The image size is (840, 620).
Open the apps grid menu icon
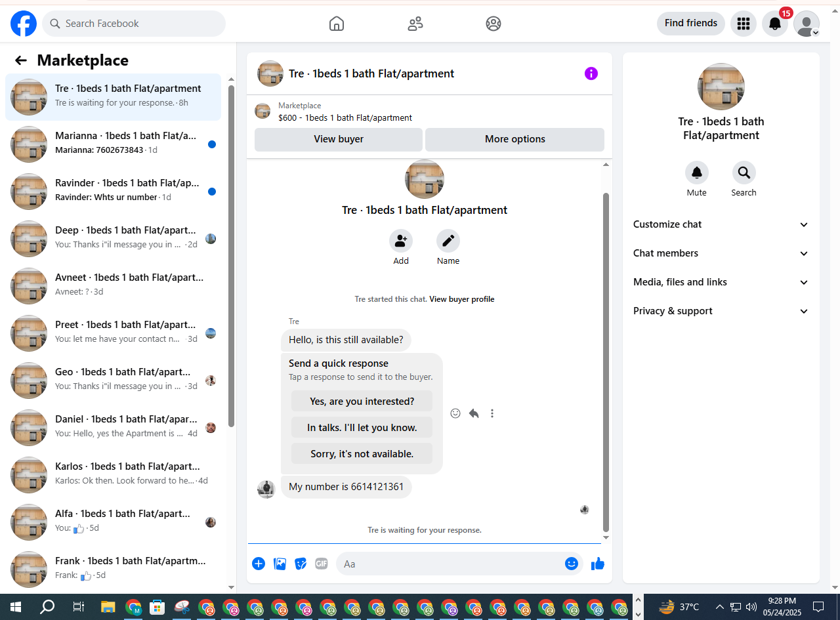coord(744,24)
